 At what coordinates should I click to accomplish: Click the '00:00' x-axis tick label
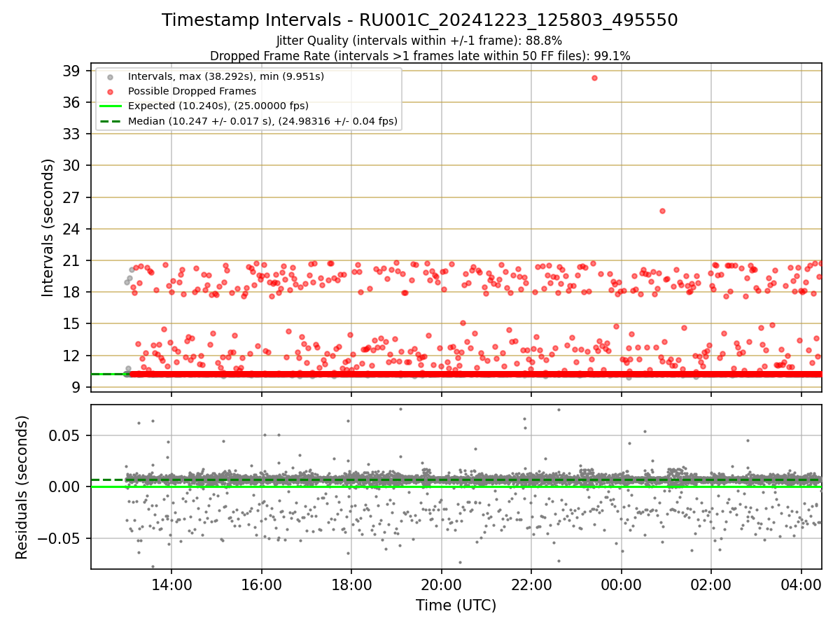[x=622, y=584]
